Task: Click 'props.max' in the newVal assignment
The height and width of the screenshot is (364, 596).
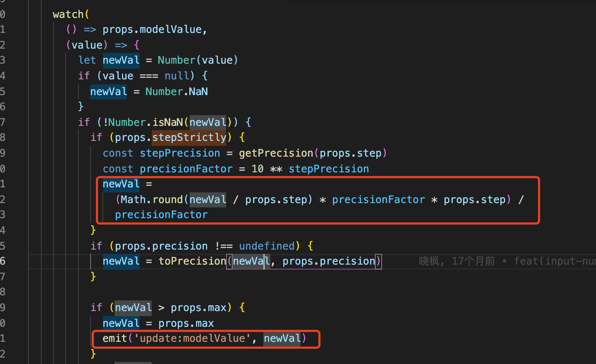Action: point(186,323)
